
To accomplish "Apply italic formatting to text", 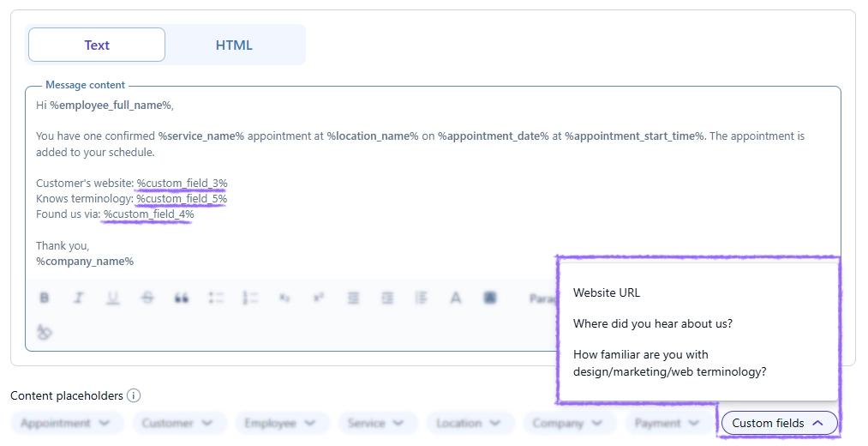I will 78,298.
